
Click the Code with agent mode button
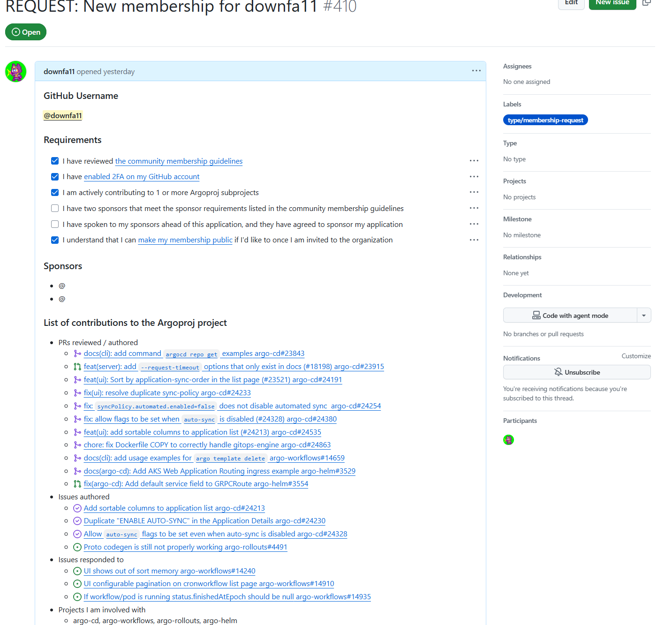570,316
